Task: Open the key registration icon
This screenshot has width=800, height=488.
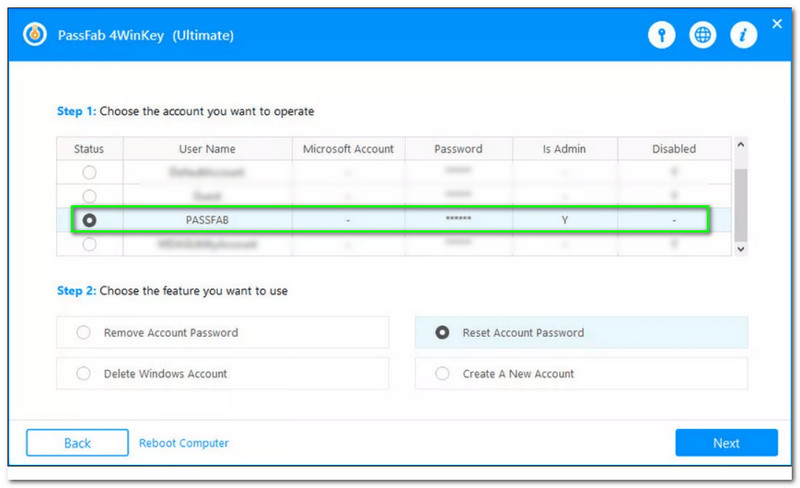Action: [661, 35]
